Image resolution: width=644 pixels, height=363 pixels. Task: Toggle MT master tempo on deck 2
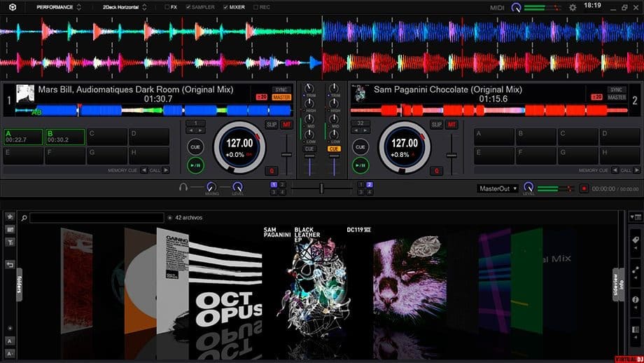[x=451, y=125]
